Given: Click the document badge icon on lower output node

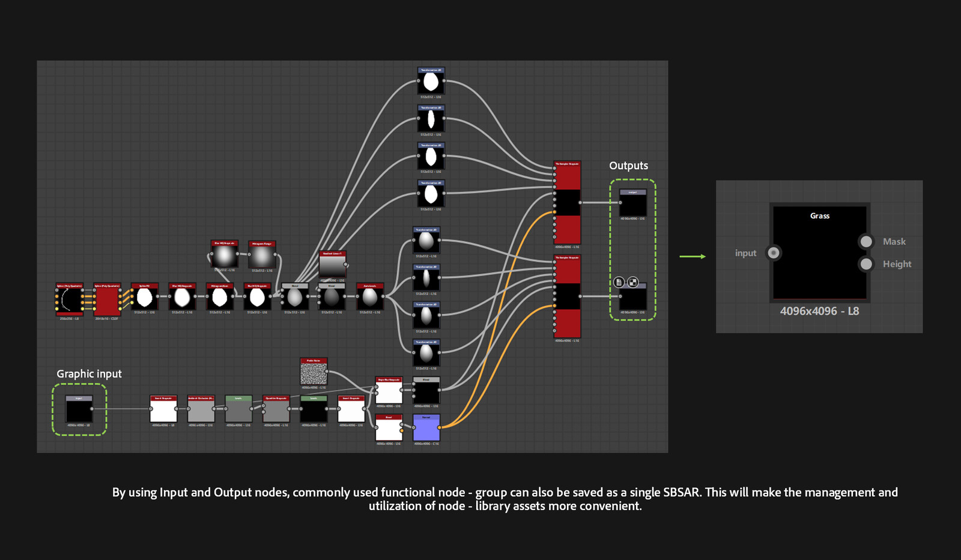Looking at the screenshot, I should [x=619, y=282].
